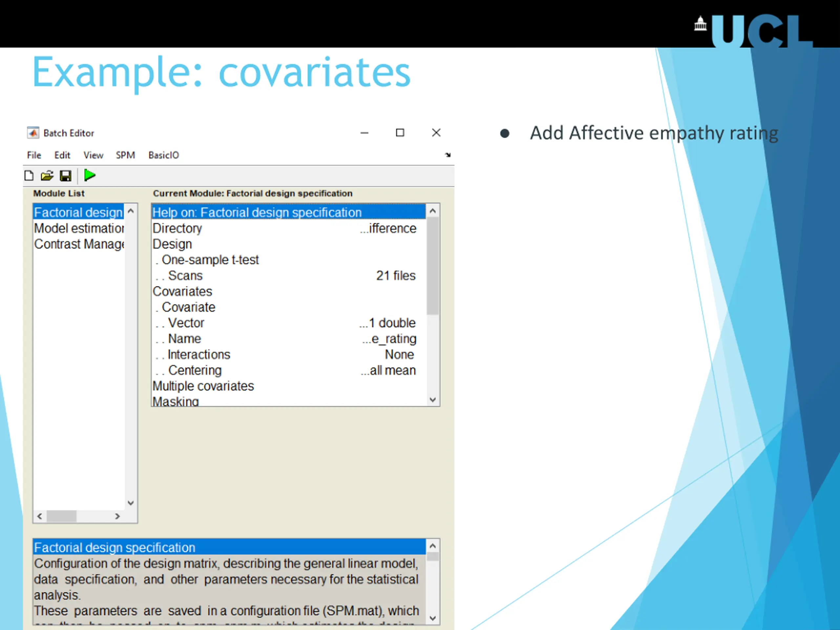This screenshot has width=840, height=630.
Task: Select the Scans 21 files row
Action: pos(289,275)
